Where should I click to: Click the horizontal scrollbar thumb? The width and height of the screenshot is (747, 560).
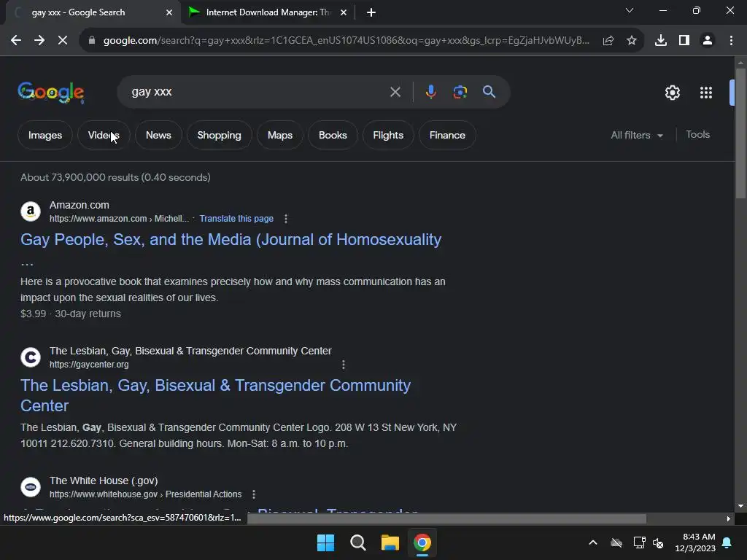(447, 518)
